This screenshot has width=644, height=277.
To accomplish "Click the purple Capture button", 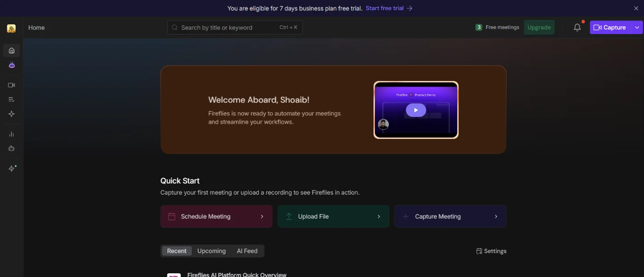I will (610, 28).
